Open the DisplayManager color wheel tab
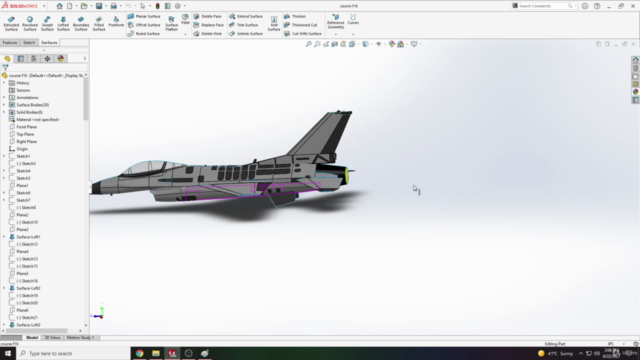640x360 pixels. pos(61,59)
